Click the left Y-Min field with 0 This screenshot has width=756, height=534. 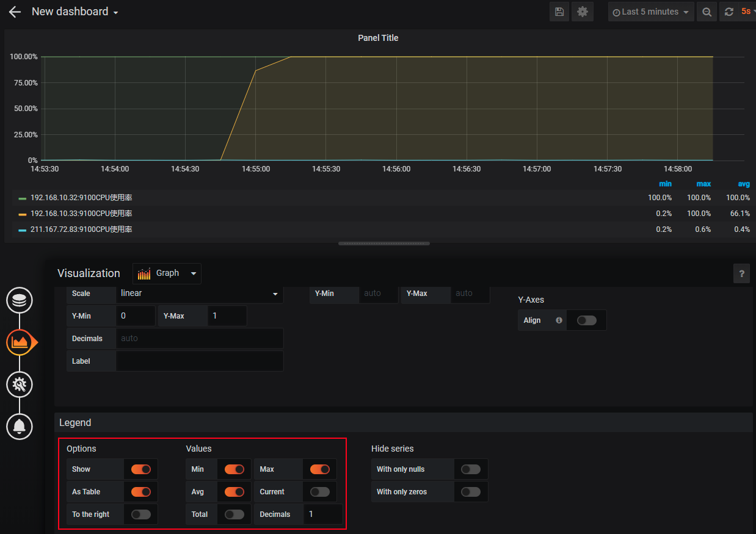[x=136, y=316]
